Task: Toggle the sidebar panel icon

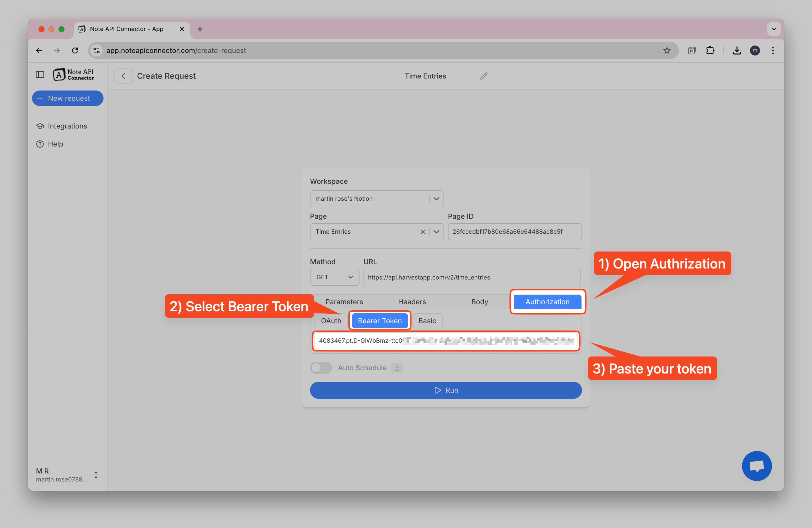Action: 40,74
